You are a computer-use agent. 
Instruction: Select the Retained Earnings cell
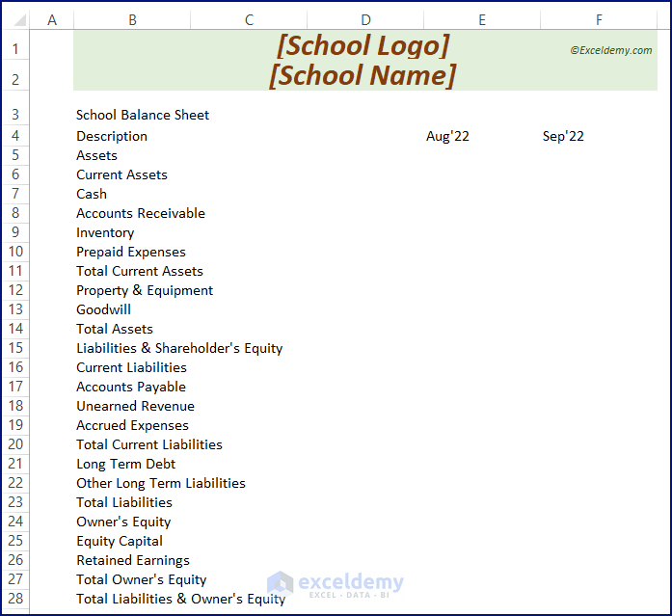pyautogui.click(x=133, y=560)
